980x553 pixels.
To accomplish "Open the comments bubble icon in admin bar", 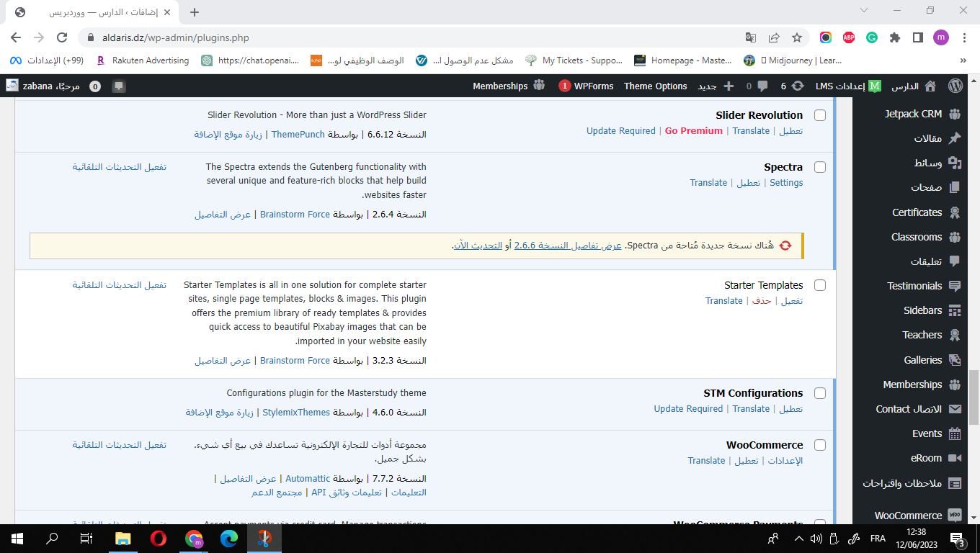I will pyautogui.click(x=762, y=86).
